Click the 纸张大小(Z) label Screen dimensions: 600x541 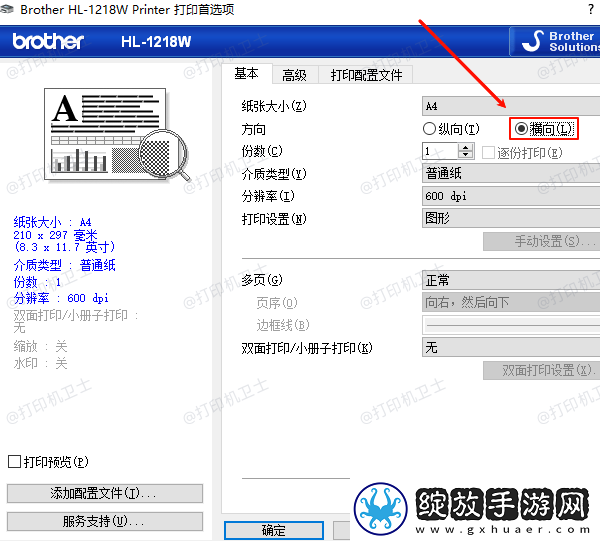tap(274, 106)
